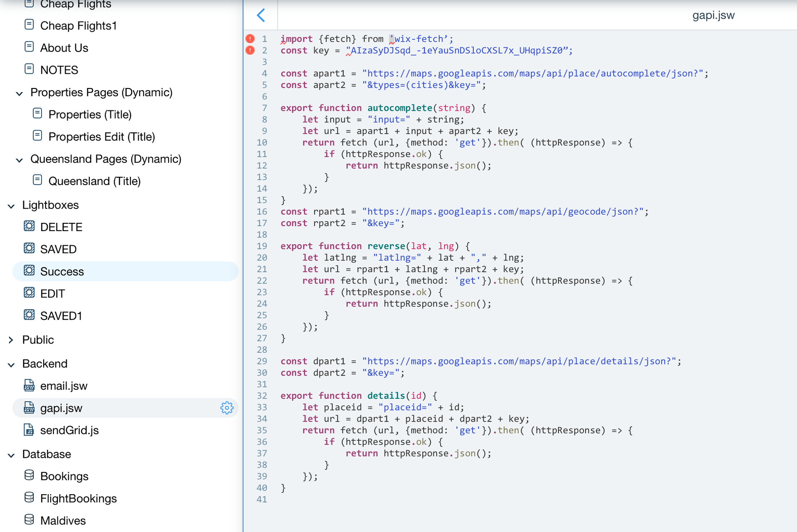This screenshot has height=532, width=797.
Task: Open the Properties Edit (Title) page
Action: [101, 137]
